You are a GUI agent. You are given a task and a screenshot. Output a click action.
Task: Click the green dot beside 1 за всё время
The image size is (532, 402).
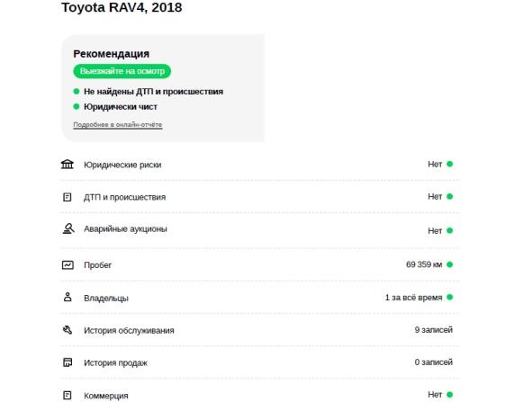tap(449, 298)
